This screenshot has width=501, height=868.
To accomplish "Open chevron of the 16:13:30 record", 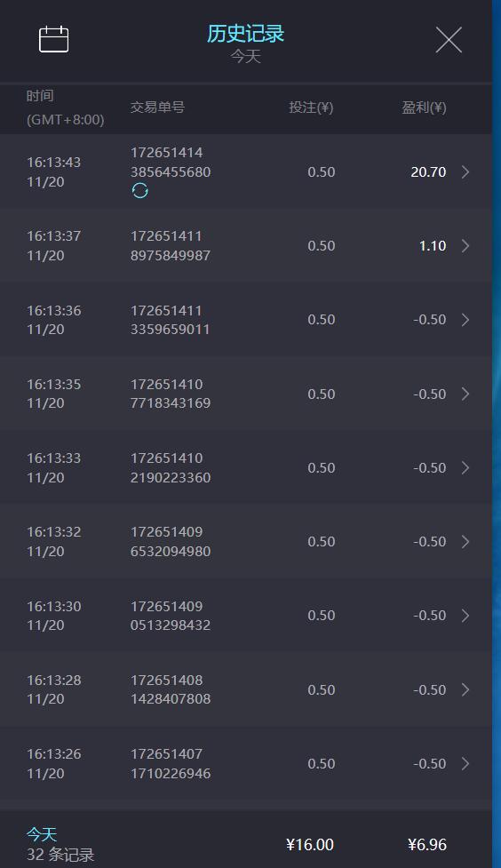I will [x=465, y=616].
